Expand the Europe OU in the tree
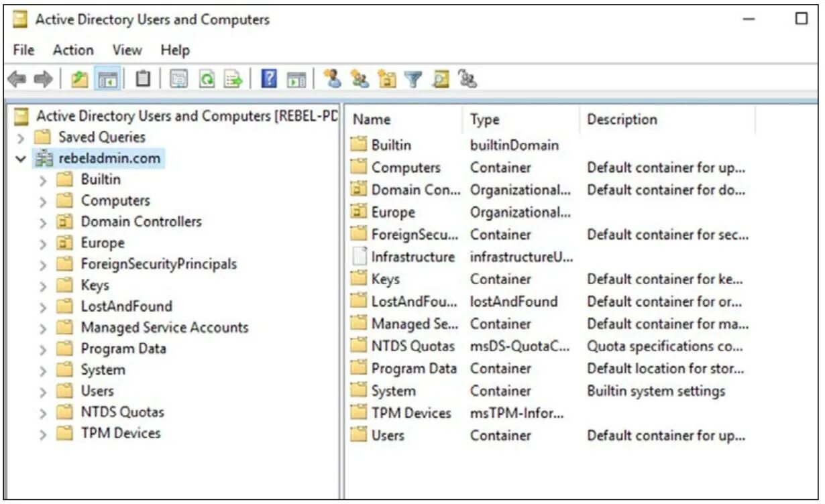825x504 pixels. [x=43, y=244]
